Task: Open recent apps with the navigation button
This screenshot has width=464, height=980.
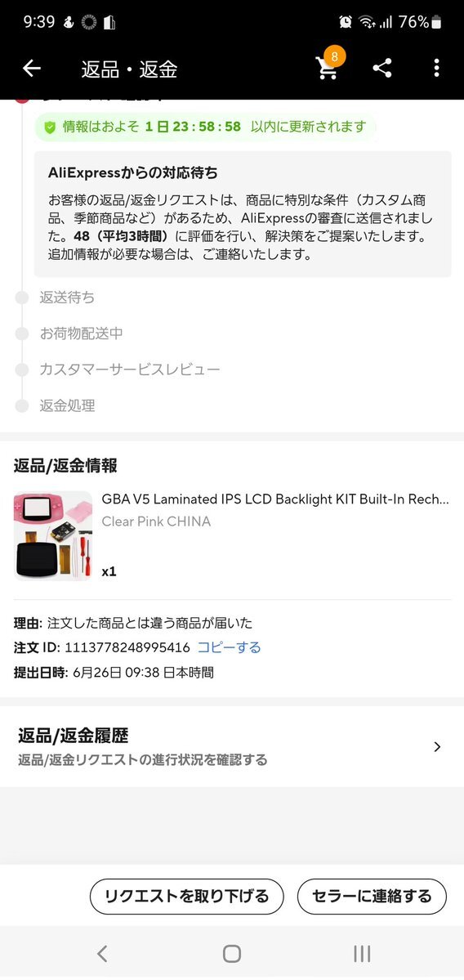Action: click(x=362, y=953)
